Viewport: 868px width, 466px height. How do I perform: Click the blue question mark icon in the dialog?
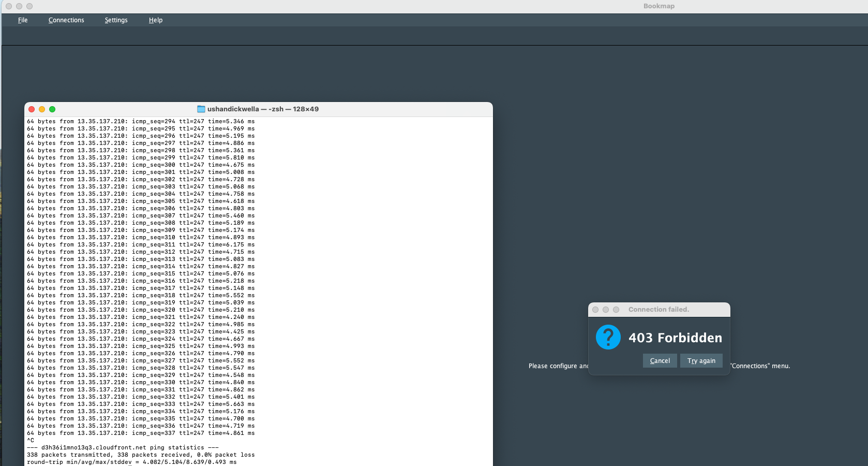click(609, 337)
